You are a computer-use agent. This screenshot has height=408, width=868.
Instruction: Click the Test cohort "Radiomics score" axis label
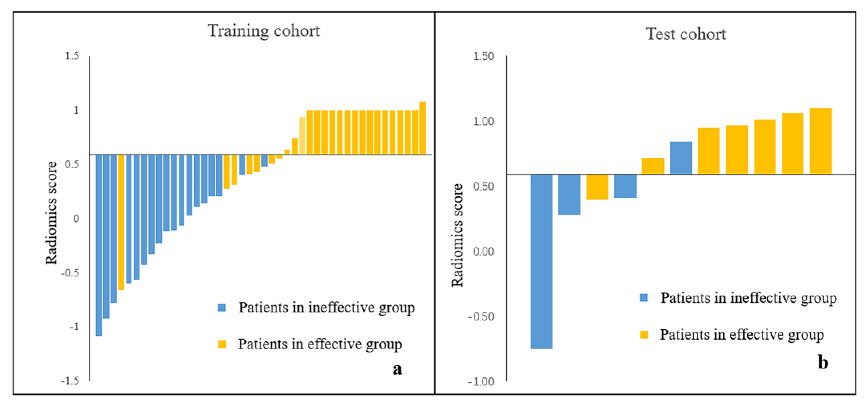pos(457,235)
